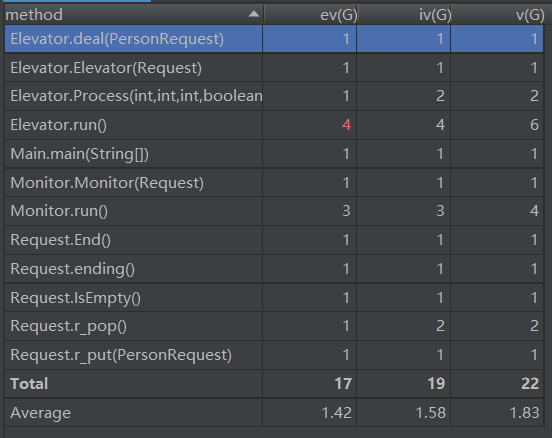Click v(G) value for Monitor.Monitor(Request)

click(534, 183)
